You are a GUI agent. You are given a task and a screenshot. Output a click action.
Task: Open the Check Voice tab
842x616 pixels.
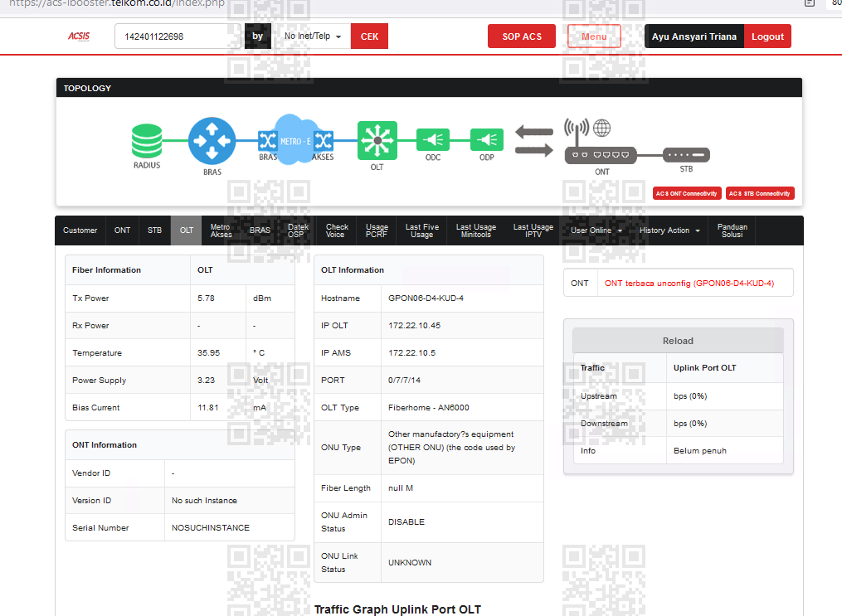pyautogui.click(x=337, y=230)
